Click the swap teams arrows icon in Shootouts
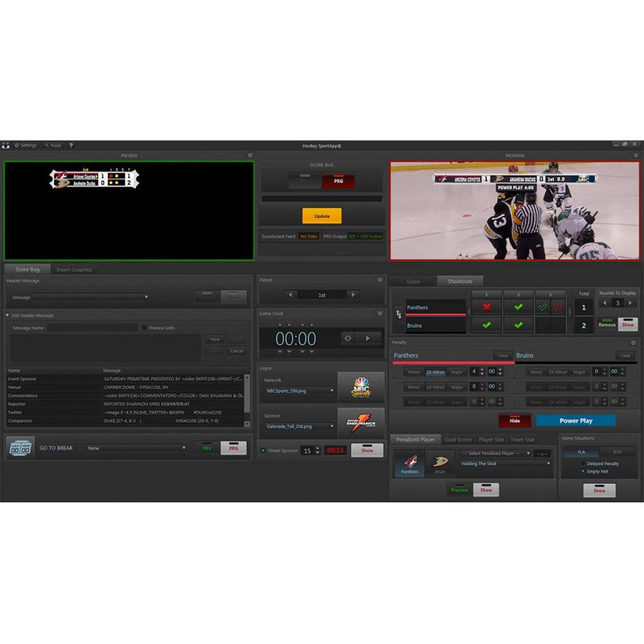The width and height of the screenshot is (644, 644). click(x=398, y=314)
